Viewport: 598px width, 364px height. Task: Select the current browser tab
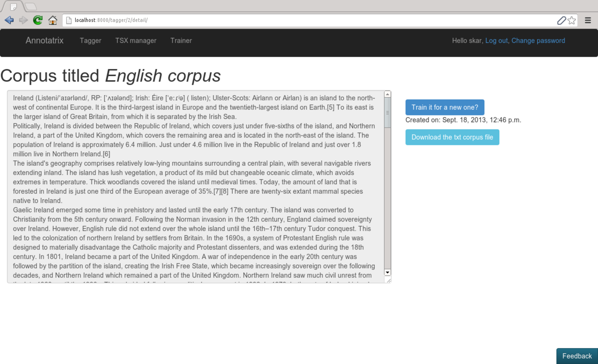coord(13,5)
